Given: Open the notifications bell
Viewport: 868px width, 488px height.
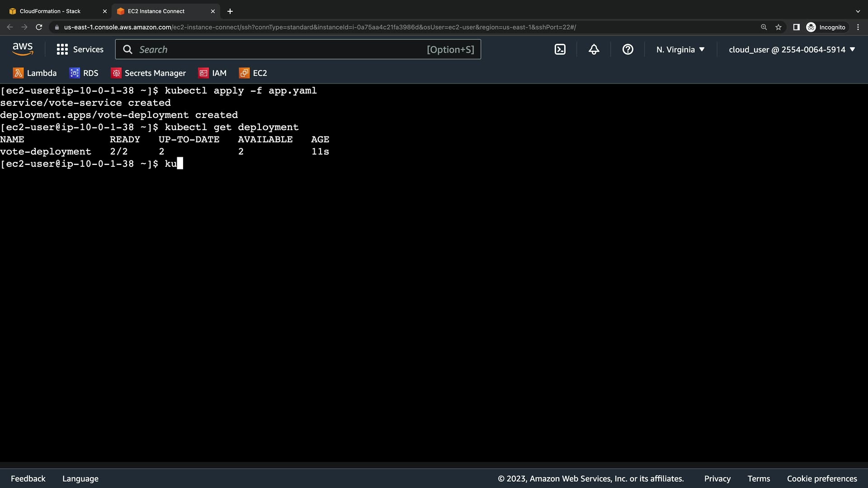Looking at the screenshot, I should click(x=594, y=50).
